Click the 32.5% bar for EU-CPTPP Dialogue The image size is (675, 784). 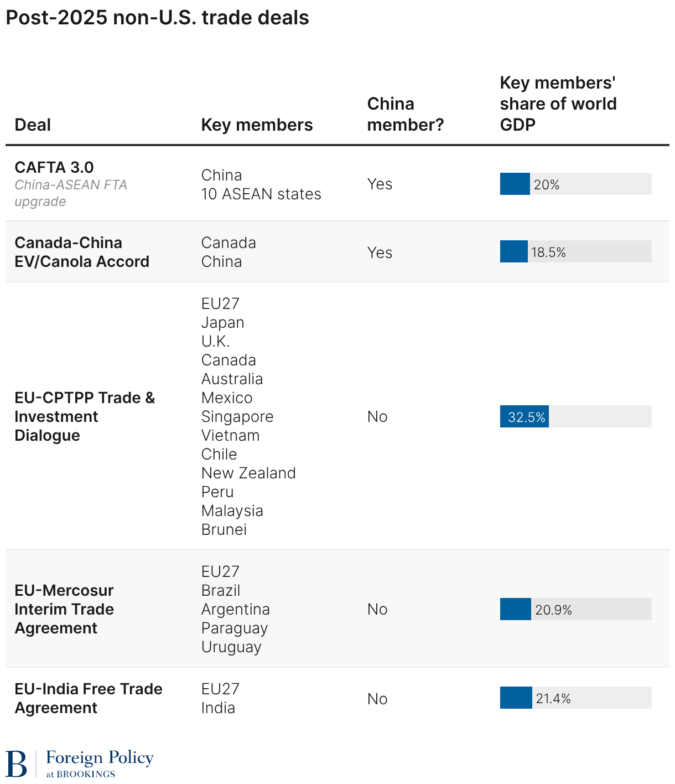575,416
